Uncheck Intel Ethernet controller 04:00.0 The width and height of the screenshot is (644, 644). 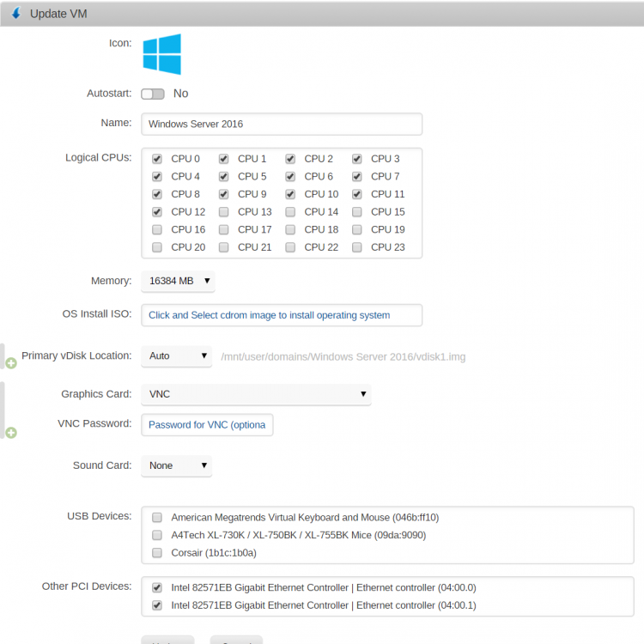(x=157, y=587)
